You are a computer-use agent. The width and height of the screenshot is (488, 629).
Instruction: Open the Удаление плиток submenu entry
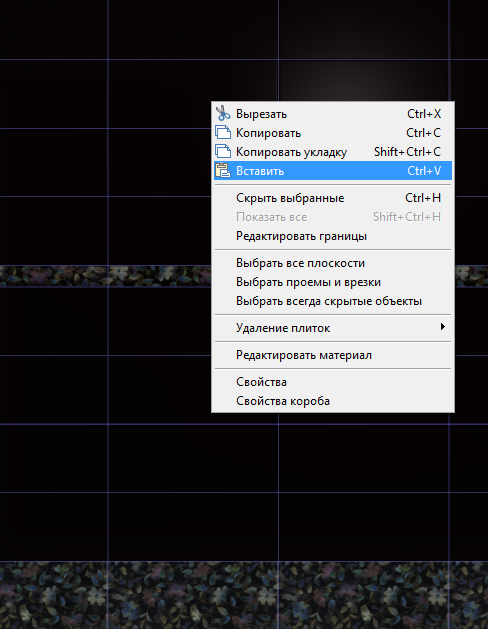333,328
